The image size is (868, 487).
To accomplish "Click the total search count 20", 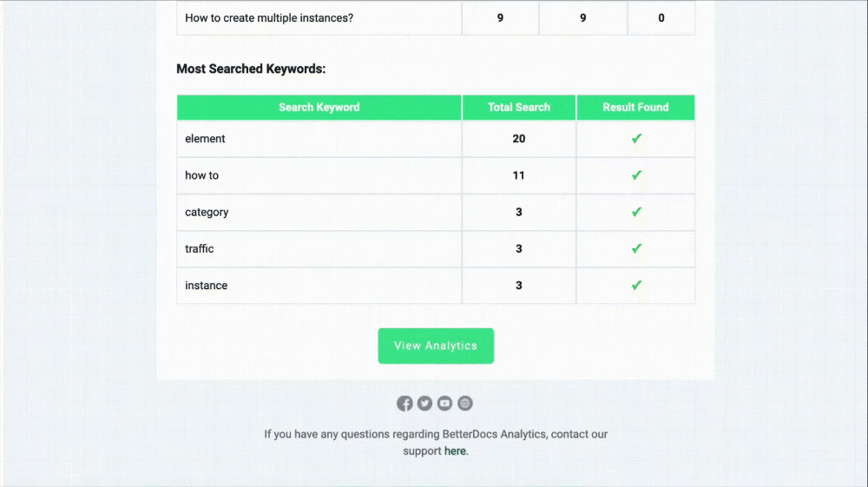I will (519, 139).
